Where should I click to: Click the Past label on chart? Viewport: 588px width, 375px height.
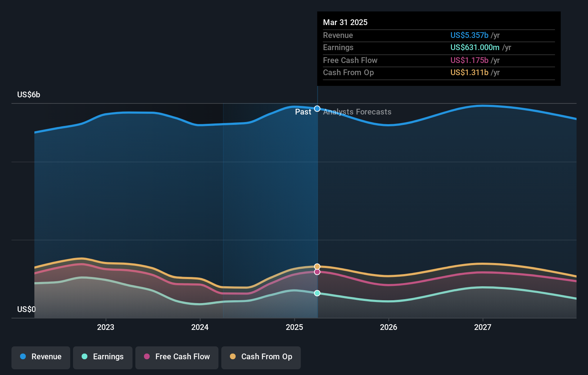pos(303,112)
